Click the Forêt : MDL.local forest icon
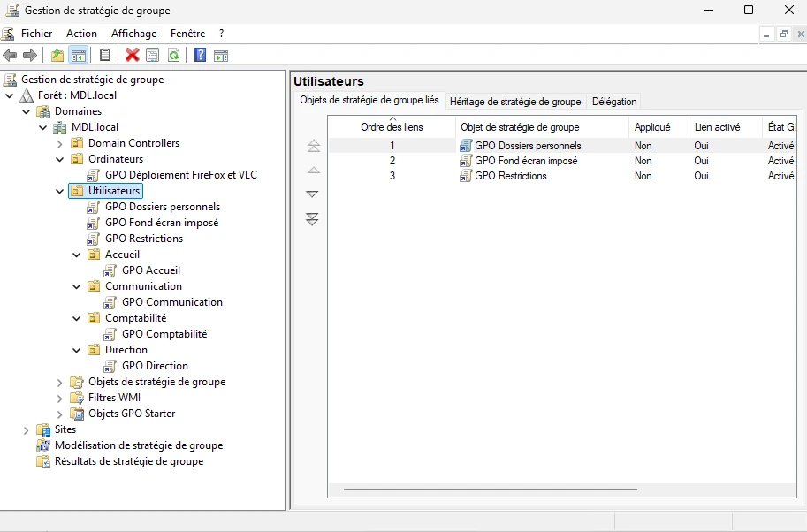Screen dimensions: 807x532 click(27, 95)
